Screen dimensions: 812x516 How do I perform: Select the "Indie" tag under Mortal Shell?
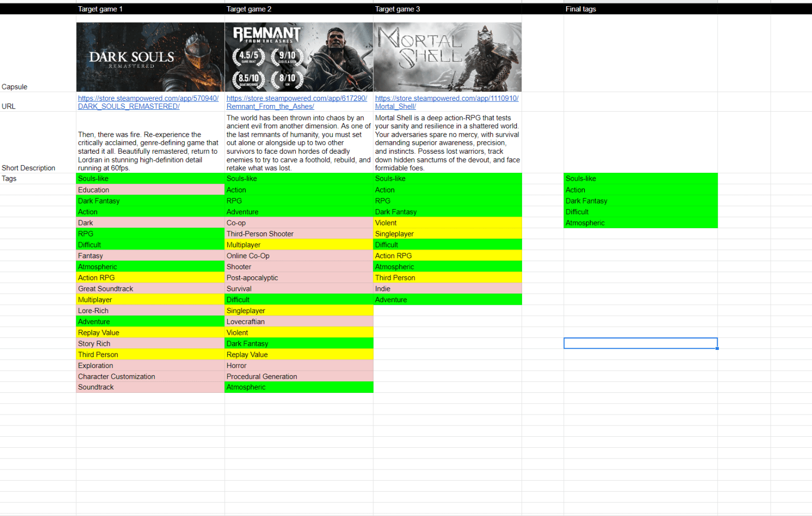[x=447, y=289]
